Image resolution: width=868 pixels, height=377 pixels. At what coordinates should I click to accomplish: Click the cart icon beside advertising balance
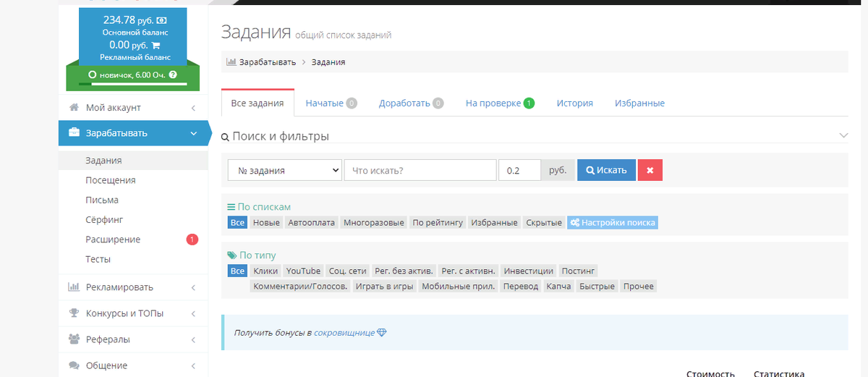pyautogui.click(x=156, y=45)
